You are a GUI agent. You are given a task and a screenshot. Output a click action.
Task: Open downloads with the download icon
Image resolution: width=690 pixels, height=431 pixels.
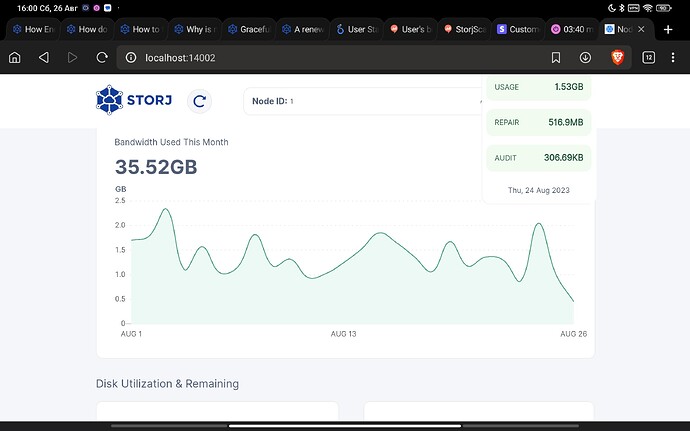[586, 58]
